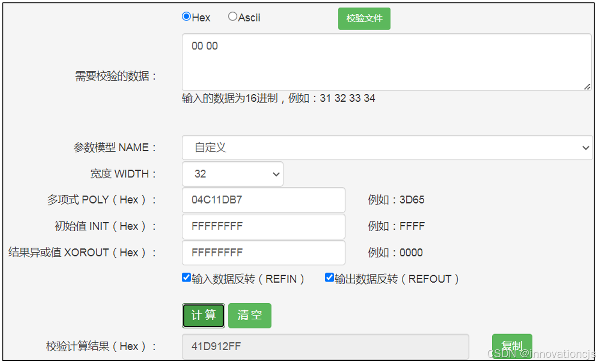This screenshot has width=598, height=364.
Task: Click the 初始值 INIT（Hex） label
Action: click(105, 226)
